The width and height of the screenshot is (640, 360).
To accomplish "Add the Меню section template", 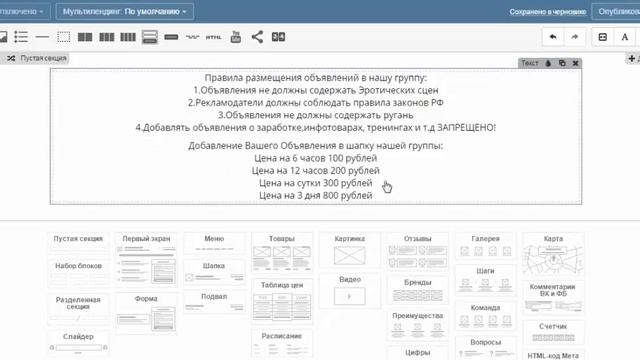I will [214, 243].
